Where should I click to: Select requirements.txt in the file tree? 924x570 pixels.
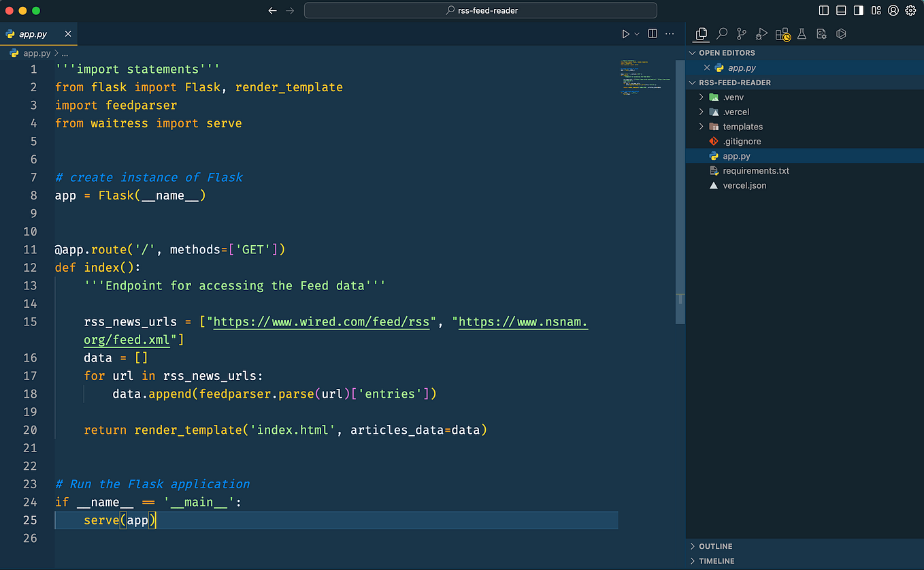tap(755, 170)
